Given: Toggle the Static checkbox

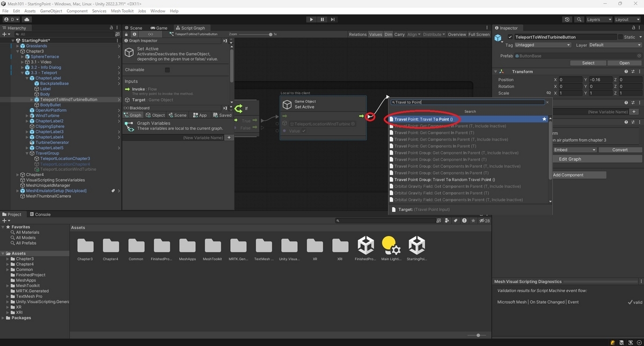Looking at the screenshot, I should (x=620, y=37).
